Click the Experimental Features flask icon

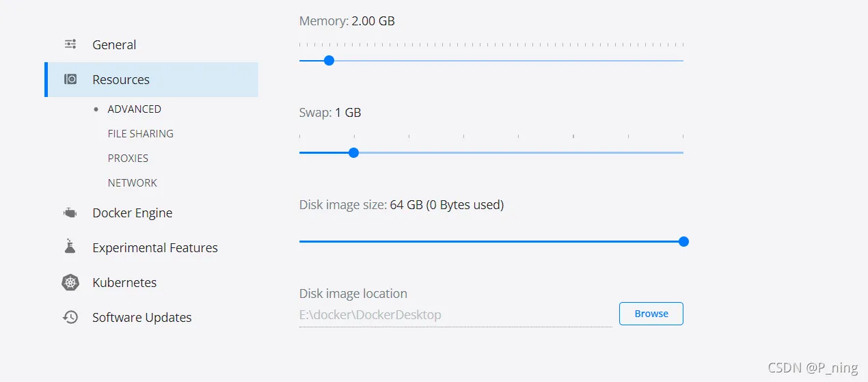(x=70, y=247)
